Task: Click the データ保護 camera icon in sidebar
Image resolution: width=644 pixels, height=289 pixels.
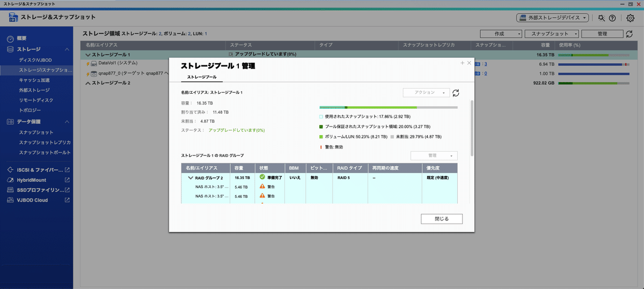Action: point(10,122)
